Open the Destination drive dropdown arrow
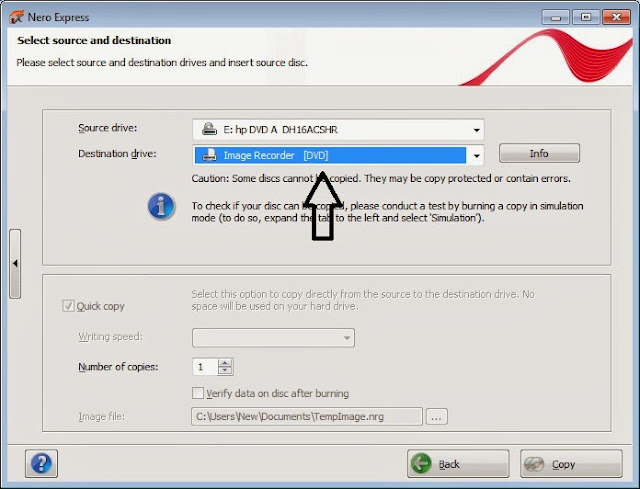Image resolution: width=640 pixels, height=489 pixels. tap(476, 156)
